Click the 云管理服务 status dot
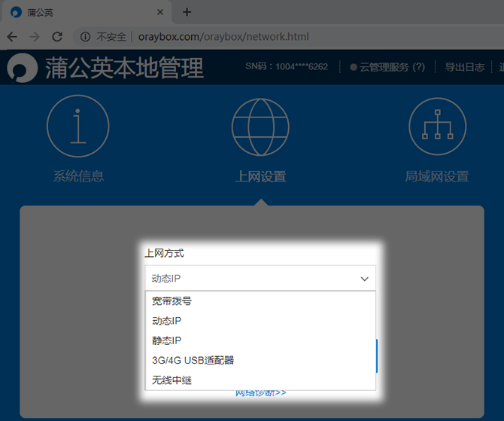504x421 pixels. tap(354, 67)
